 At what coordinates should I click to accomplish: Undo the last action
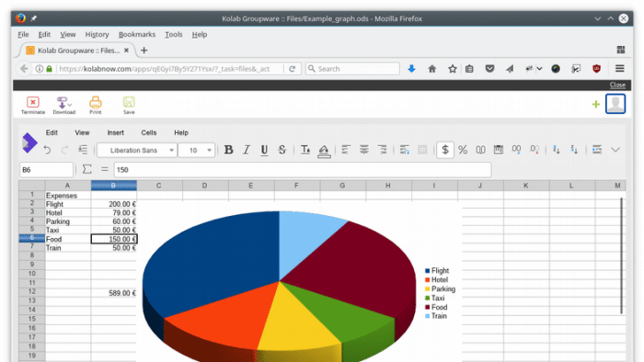(47, 150)
